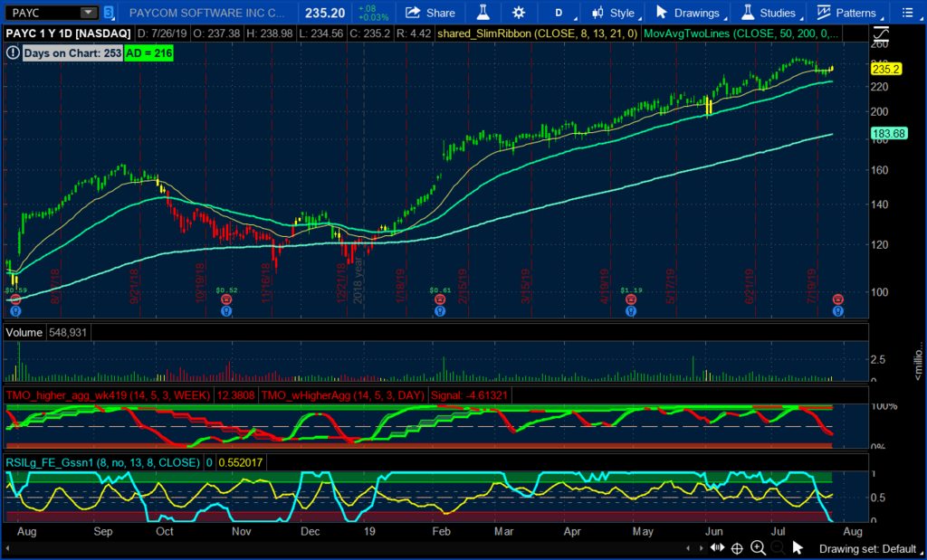Image resolution: width=927 pixels, height=560 pixels.
Task: Click the Share button
Action: coord(431,13)
